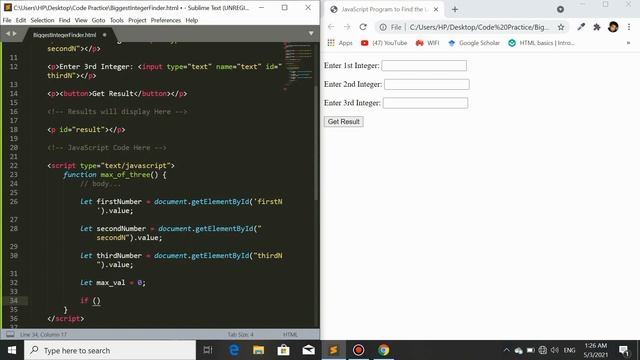Close the JavaScript Program Chrome tab
Viewport: 640px width, 360px height.
(x=436, y=9)
